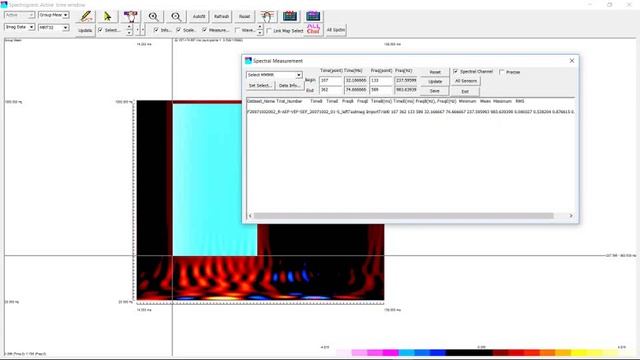640x360 pixels.
Task: Click the Exit button in the dialog
Action: click(x=465, y=91)
